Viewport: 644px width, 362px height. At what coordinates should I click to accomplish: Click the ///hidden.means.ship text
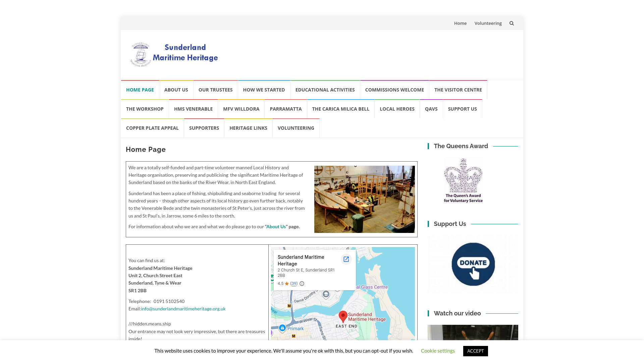(150, 324)
